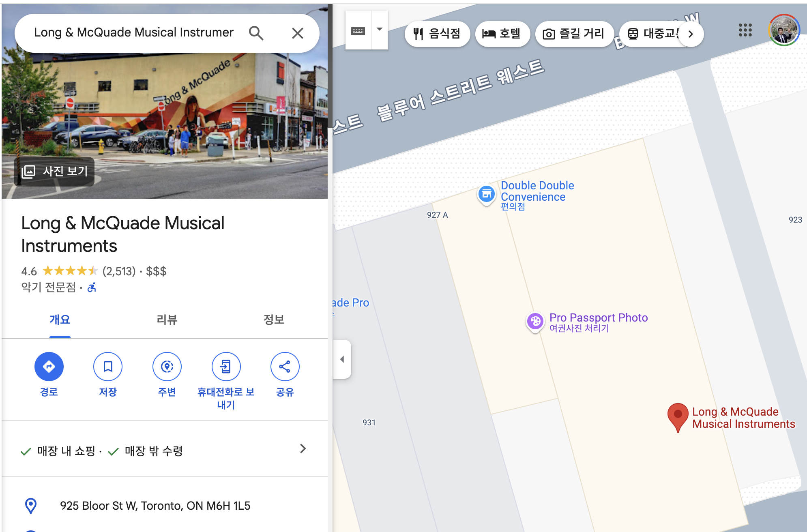Screen dimensions: 807x532
Task: Click the 주변 nearby search icon
Action: (167, 367)
